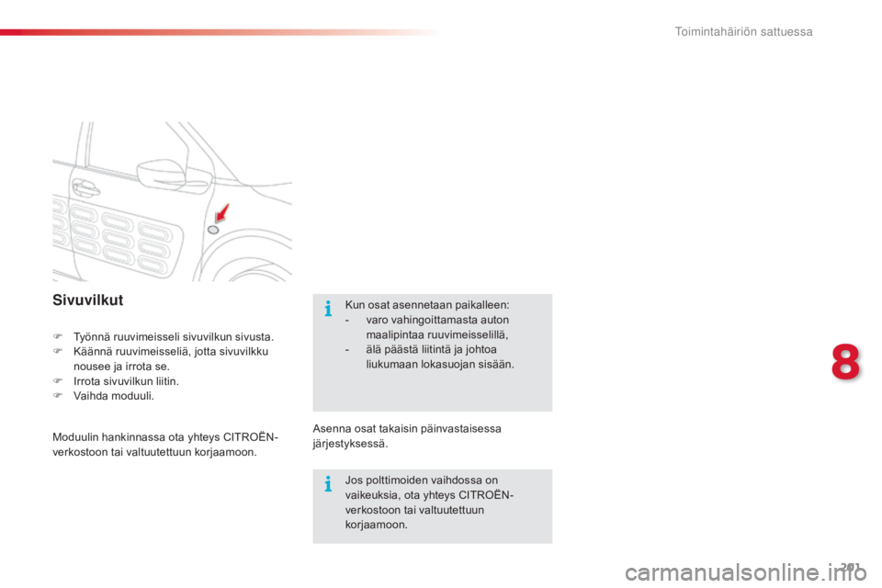Click the side indicator lamp on fender

[213, 230]
